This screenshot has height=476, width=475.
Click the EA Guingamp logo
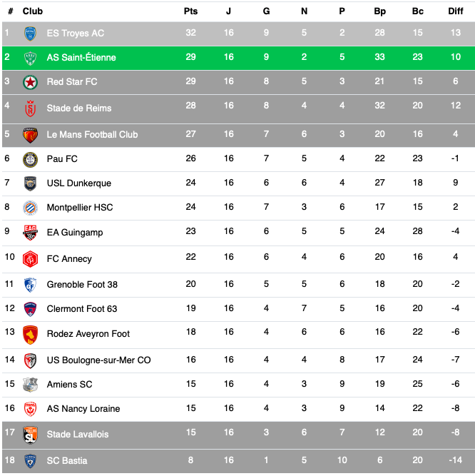(x=30, y=232)
